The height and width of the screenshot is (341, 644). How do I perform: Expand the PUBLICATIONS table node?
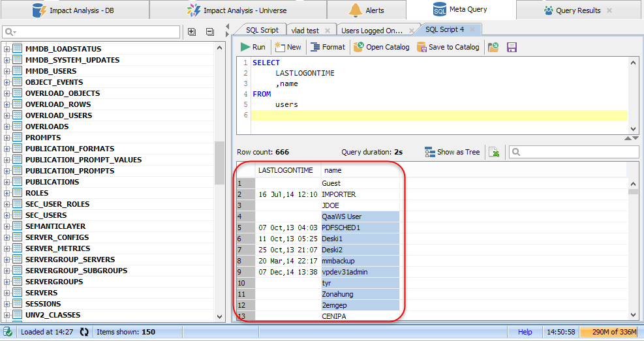pos(7,182)
